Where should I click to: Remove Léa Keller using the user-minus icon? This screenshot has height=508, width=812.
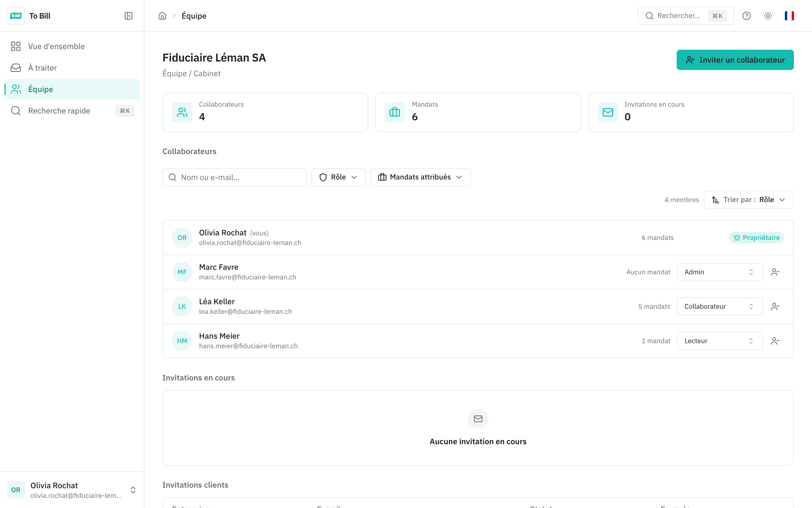point(775,306)
